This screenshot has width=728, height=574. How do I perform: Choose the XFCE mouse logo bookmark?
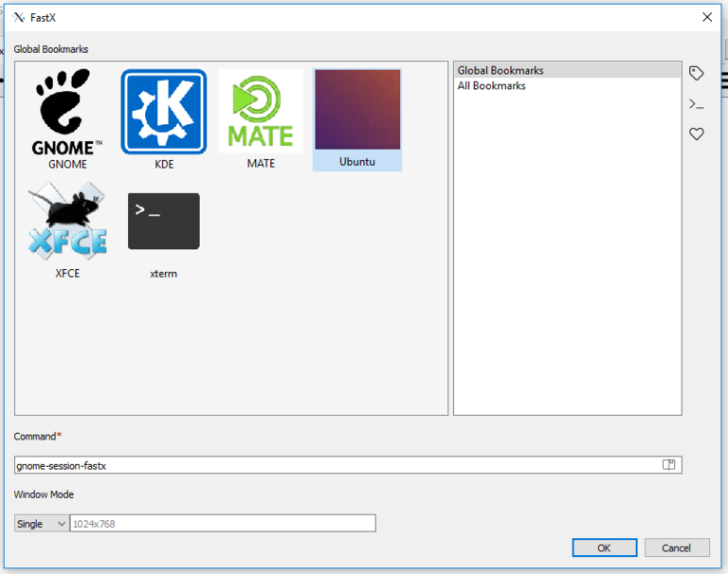(67, 222)
